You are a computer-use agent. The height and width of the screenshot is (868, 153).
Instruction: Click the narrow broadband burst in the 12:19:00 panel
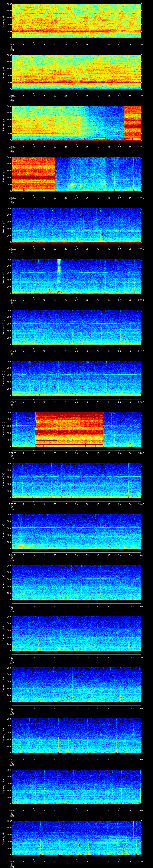(59, 276)
